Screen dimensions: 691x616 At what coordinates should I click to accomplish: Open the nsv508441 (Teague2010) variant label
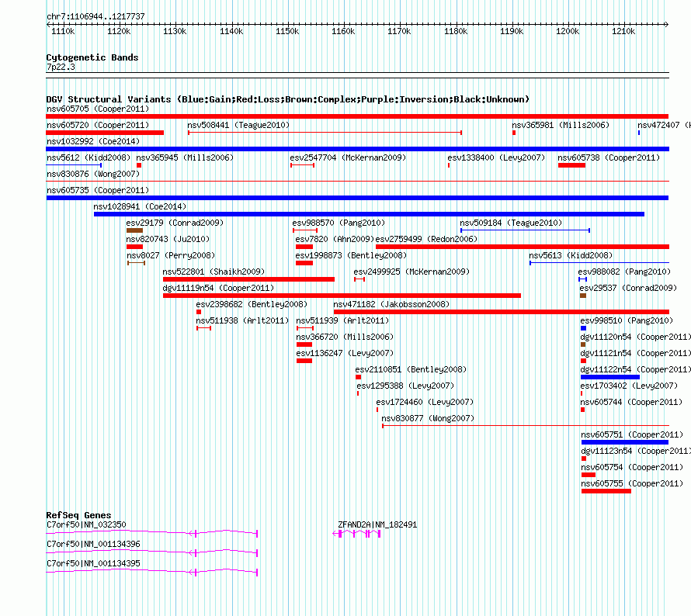(238, 125)
